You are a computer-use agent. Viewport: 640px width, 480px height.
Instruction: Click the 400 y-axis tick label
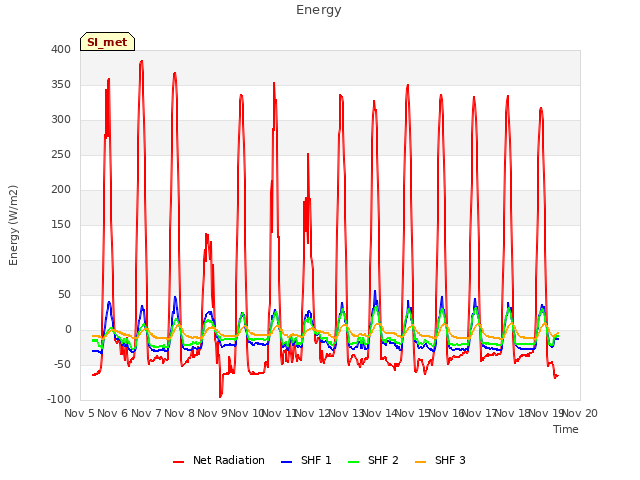coord(61,49)
